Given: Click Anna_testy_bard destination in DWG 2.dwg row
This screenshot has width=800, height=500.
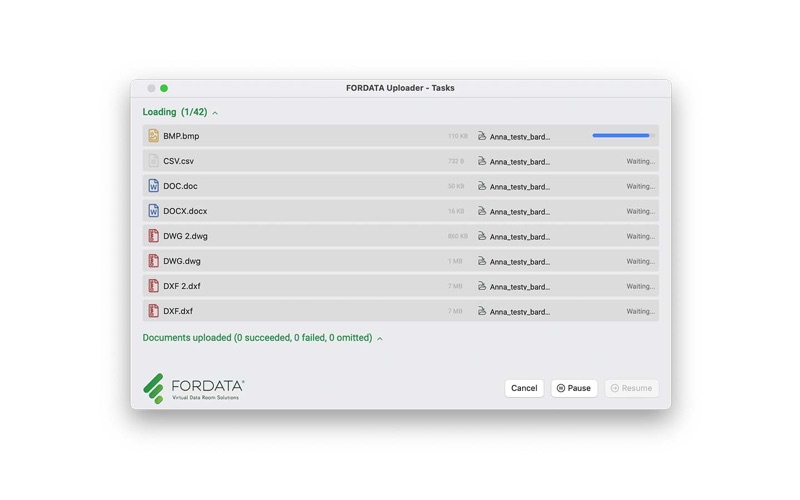Looking at the screenshot, I should pyautogui.click(x=520, y=237).
